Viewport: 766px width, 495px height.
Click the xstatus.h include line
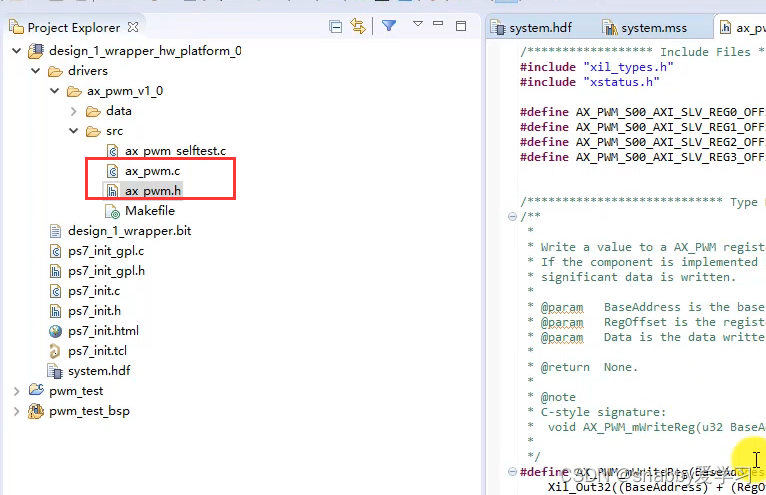590,82
